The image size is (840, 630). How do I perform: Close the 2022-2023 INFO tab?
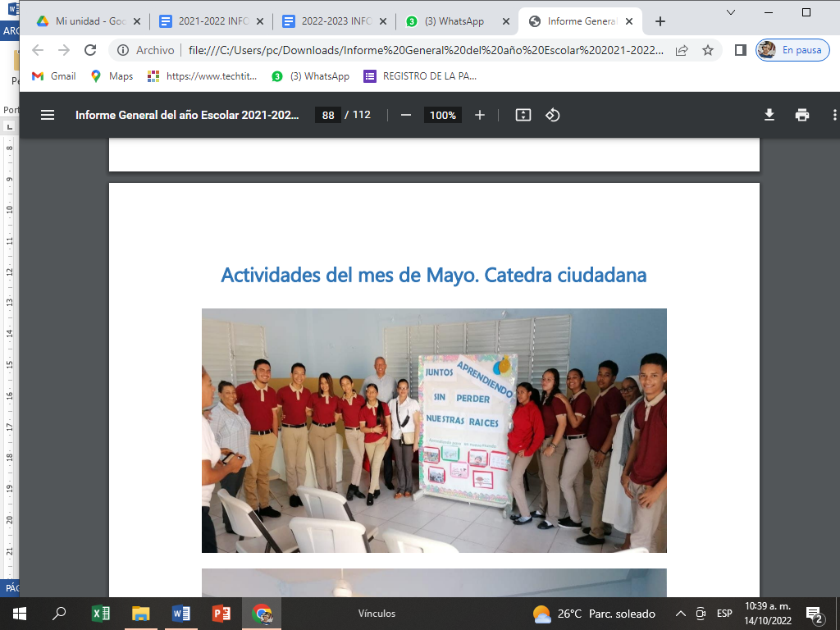(383, 21)
